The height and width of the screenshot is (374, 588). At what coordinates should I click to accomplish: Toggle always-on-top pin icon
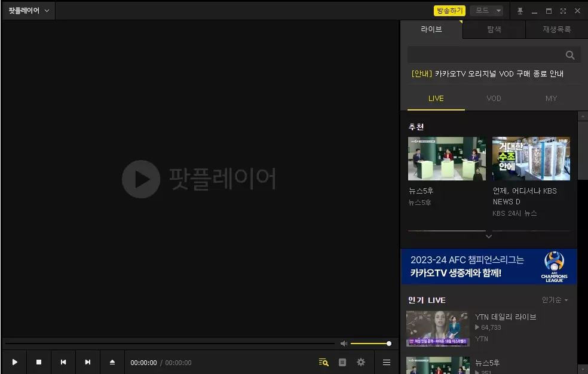pyautogui.click(x=520, y=11)
